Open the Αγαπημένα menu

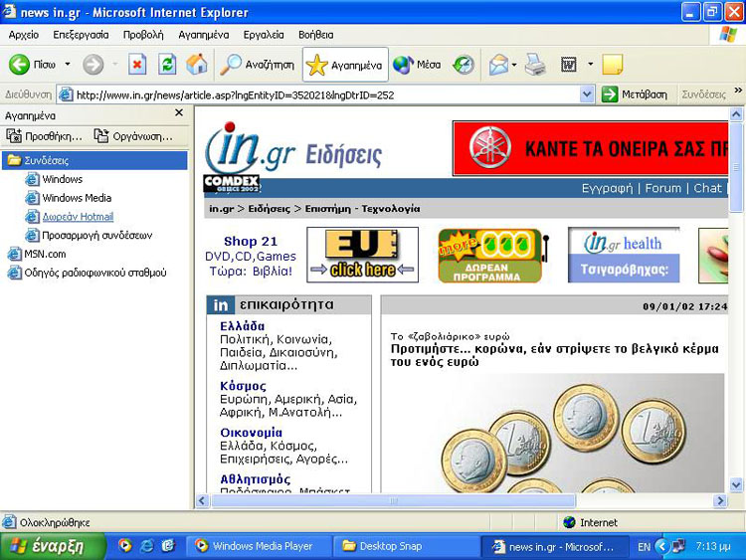tap(204, 35)
